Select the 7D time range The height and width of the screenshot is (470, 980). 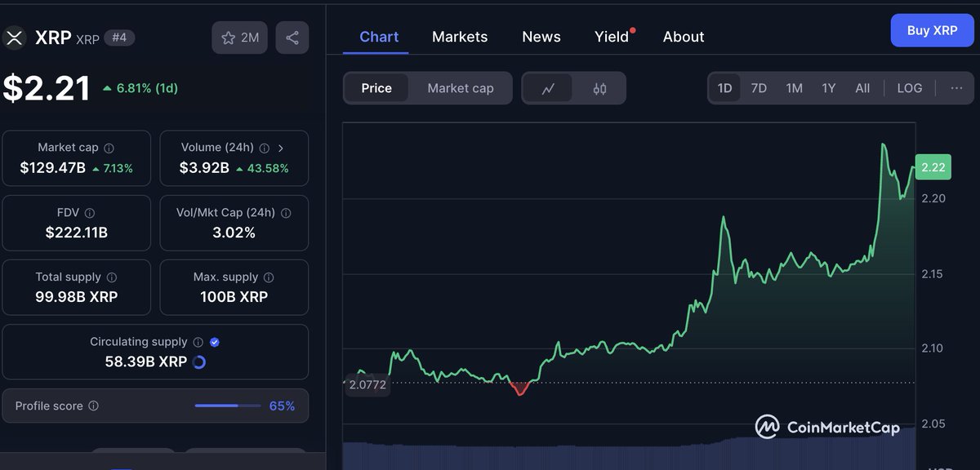(x=759, y=88)
